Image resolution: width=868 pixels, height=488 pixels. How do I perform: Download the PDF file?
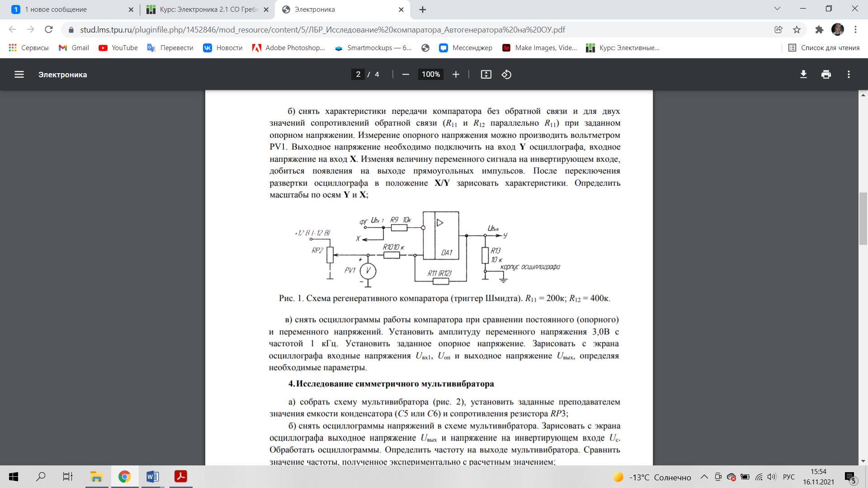[803, 75]
